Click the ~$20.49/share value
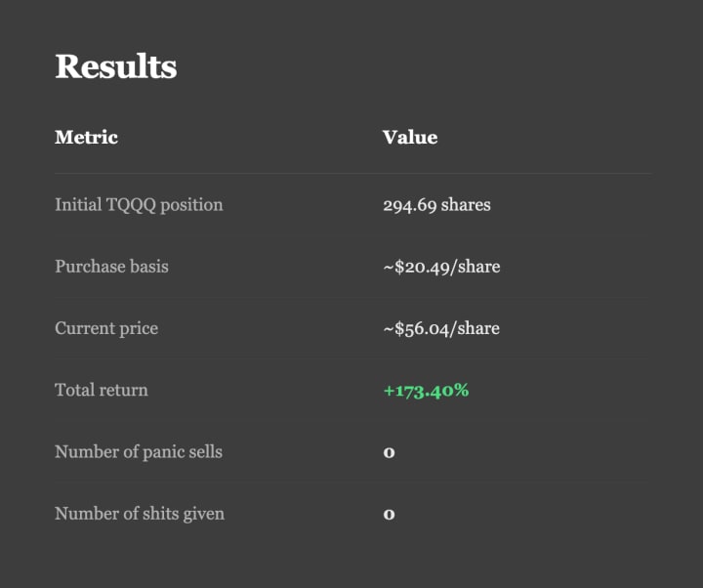This screenshot has width=703, height=588. (441, 267)
